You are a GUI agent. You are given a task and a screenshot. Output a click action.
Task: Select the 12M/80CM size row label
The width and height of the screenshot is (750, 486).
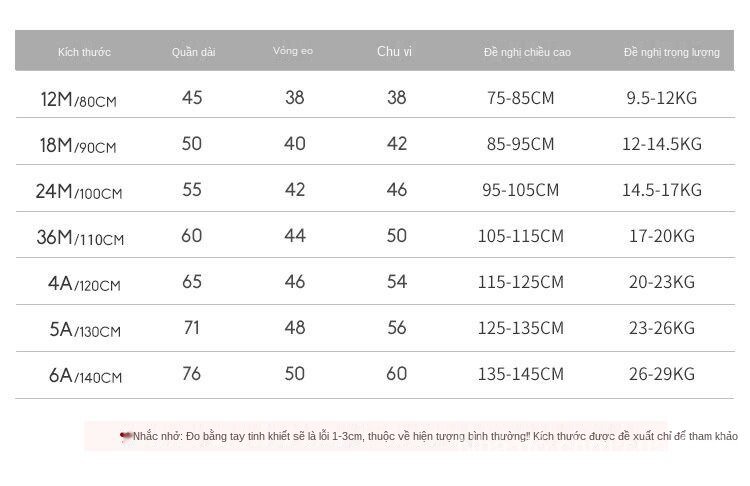pos(80,99)
